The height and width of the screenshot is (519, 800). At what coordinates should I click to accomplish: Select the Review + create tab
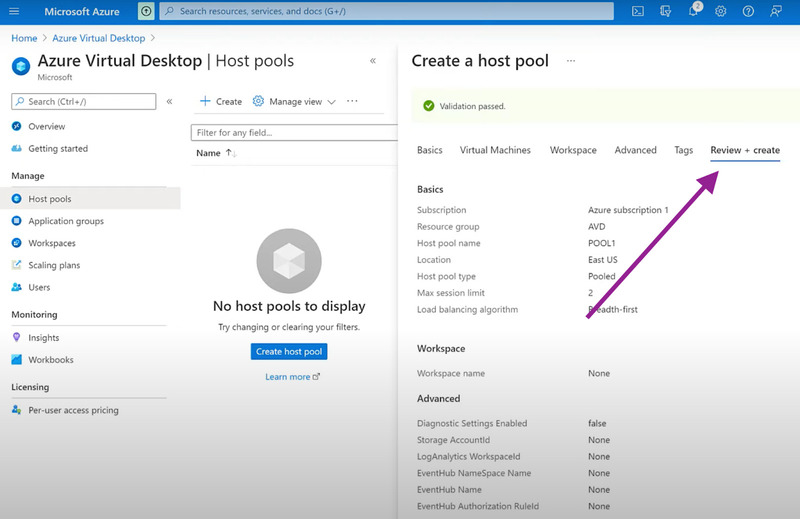point(745,150)
